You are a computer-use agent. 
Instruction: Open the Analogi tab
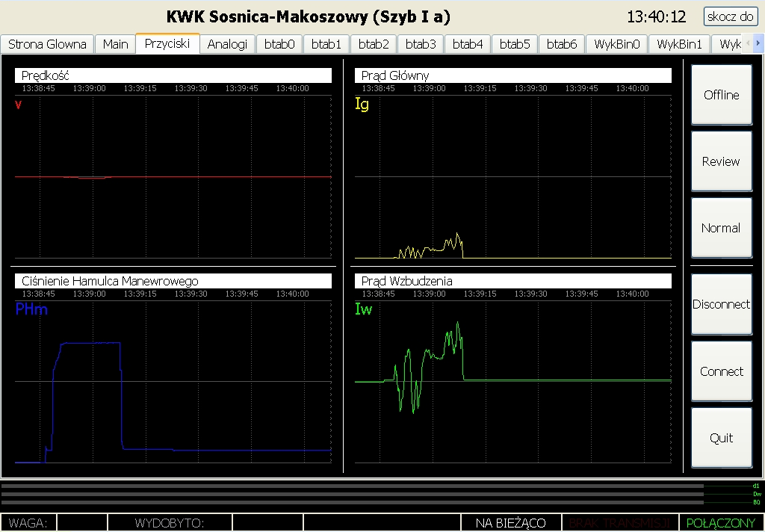[227, 44]
